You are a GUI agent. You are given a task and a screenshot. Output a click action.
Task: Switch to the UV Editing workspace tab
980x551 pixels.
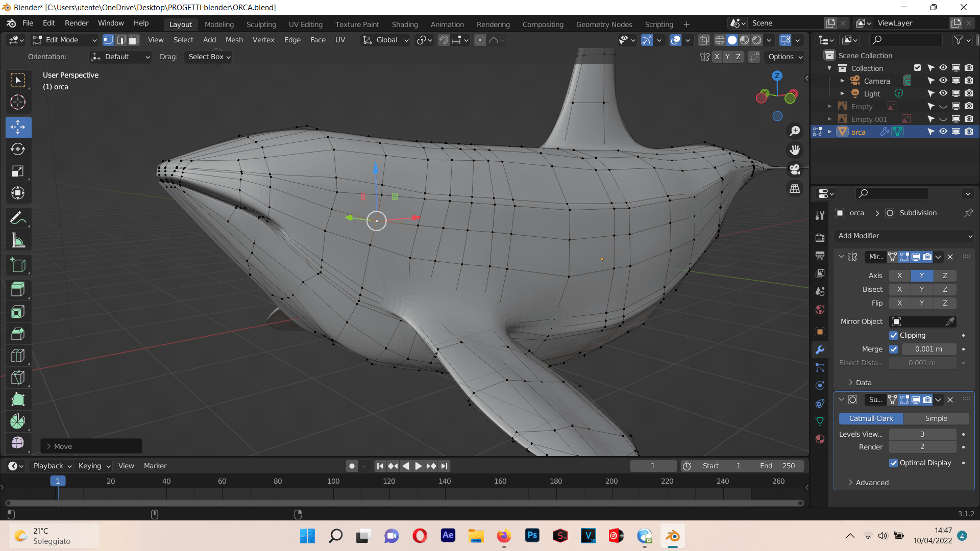coord(305,24)
